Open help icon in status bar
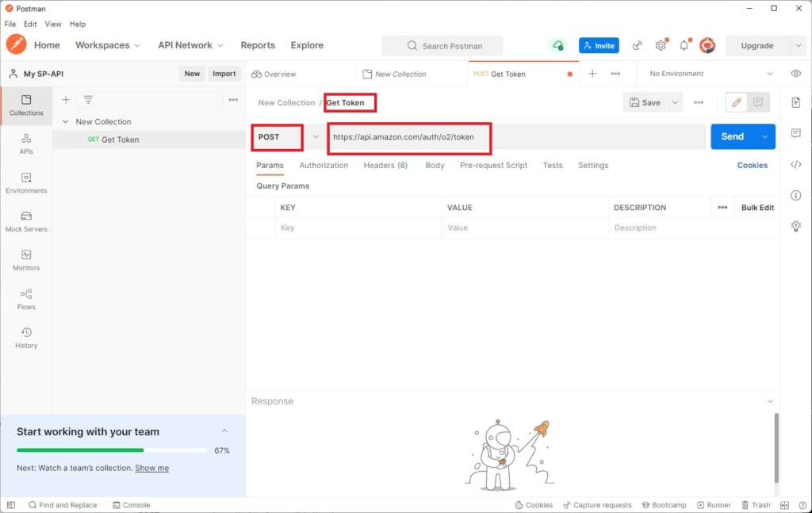The width and height of the screenshot is (812, 513). (x=802, y=505)
